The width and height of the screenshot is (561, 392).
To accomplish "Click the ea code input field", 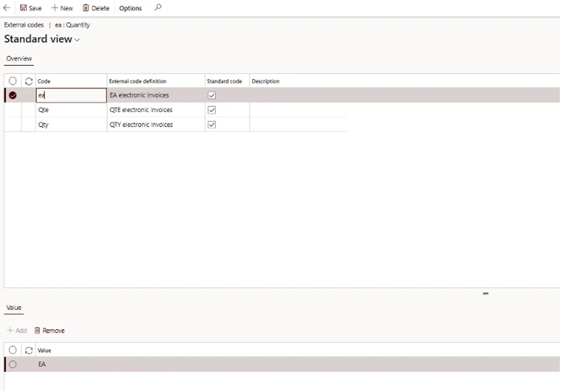I will 71,95.
